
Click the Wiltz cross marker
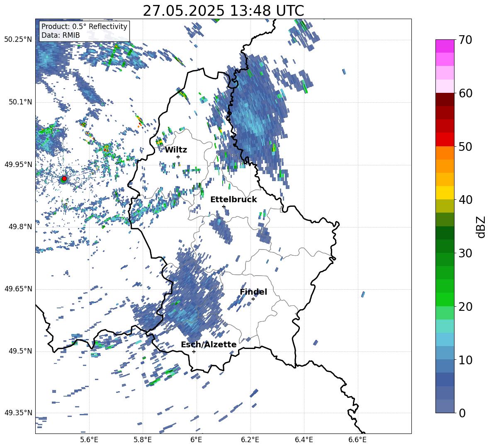coord(178,157)
